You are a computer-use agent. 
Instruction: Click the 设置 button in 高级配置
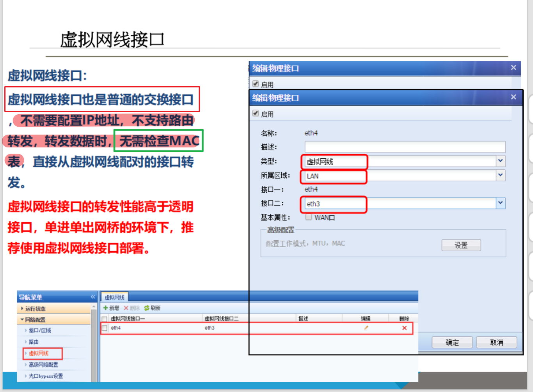(461, 245)
